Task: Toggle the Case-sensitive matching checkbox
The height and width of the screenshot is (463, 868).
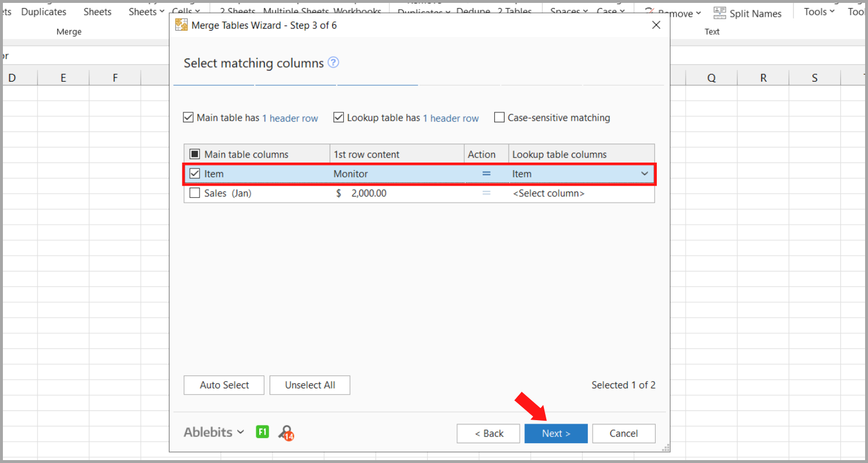Action: [499, 118]
